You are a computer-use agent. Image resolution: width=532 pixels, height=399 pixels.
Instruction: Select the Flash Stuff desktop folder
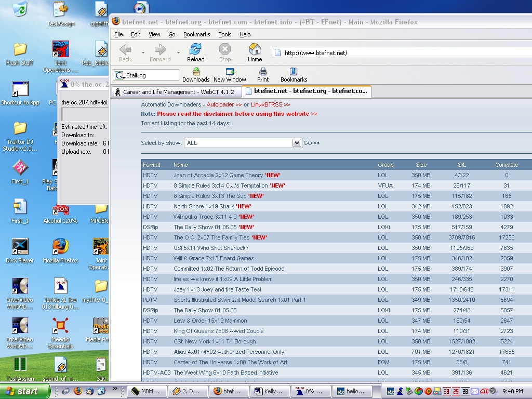pos(20,54)
